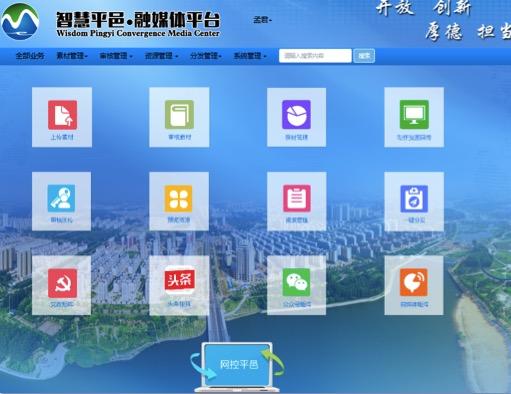Open the red party emblem tile
The width and height of the screenshot is (511, 394).
61,285
